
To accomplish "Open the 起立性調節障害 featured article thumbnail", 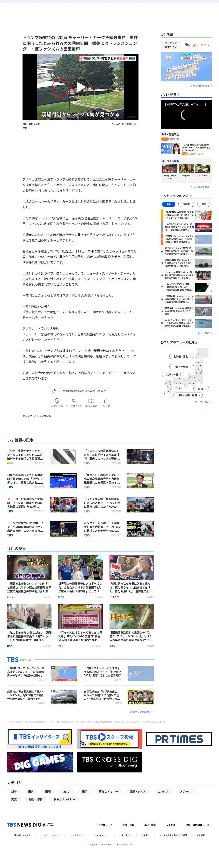I will 29,568.
